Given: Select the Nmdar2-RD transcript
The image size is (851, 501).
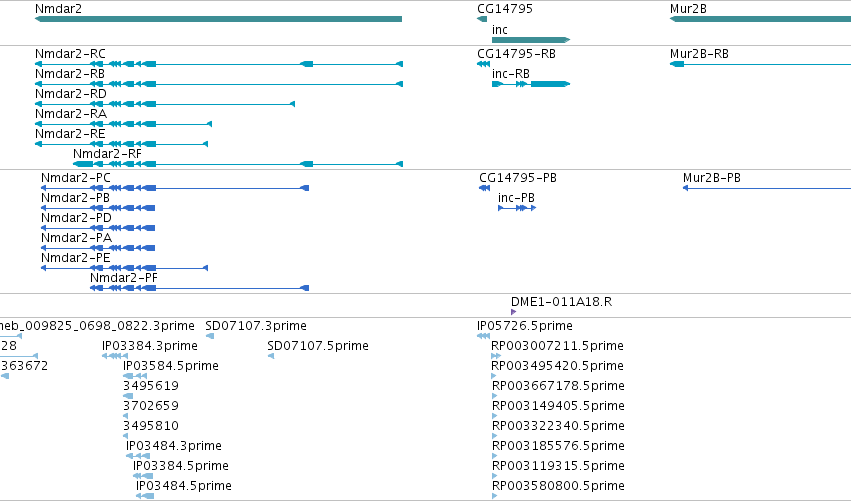Looking at the screenshot, I should click(165, 104).
